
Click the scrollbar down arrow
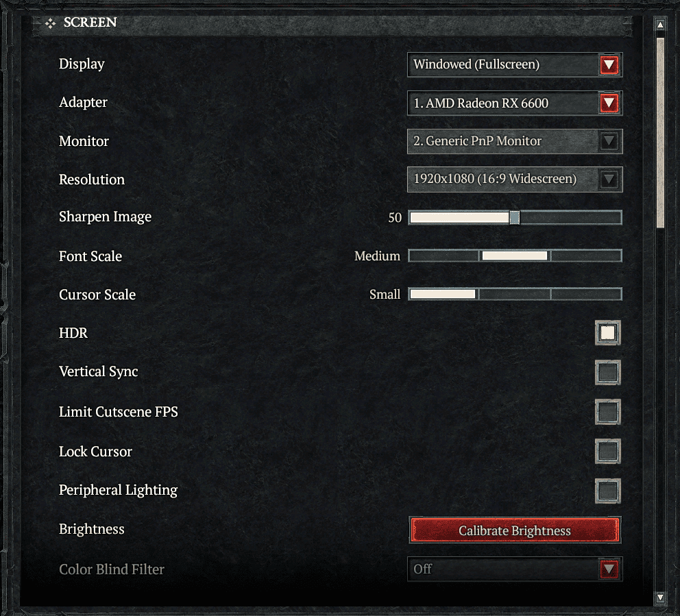coord(660,597)
